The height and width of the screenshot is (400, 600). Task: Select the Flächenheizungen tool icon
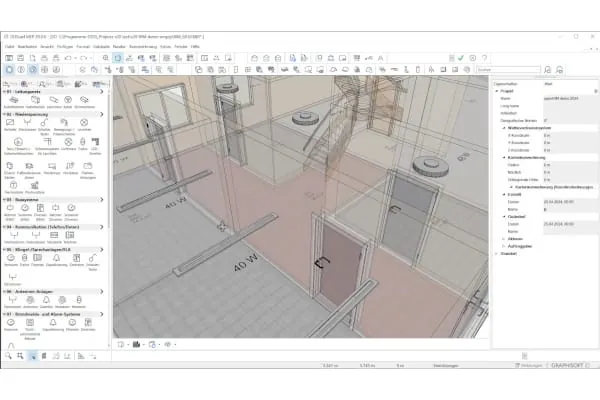tap(88, 167)
